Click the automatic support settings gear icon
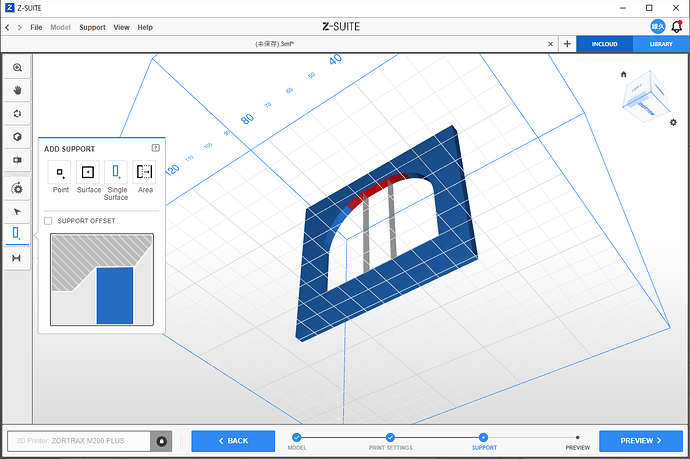690x459 pixels. click(17, 189)
